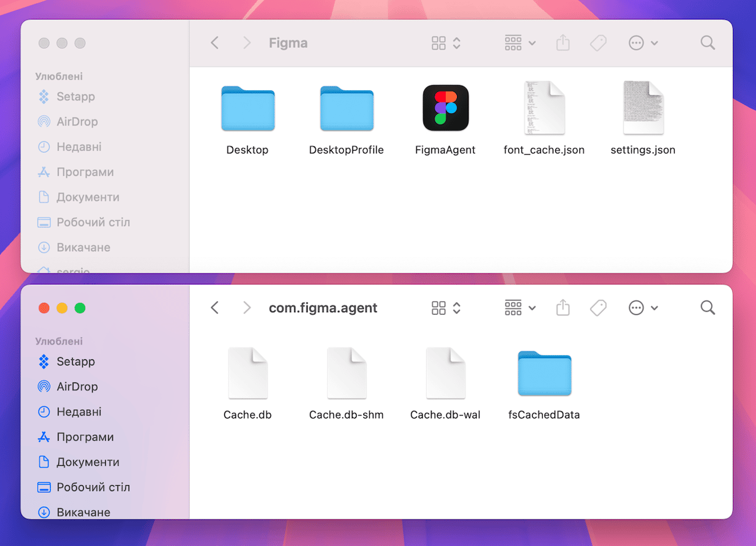Open search in the Figma window

(708, 43)
